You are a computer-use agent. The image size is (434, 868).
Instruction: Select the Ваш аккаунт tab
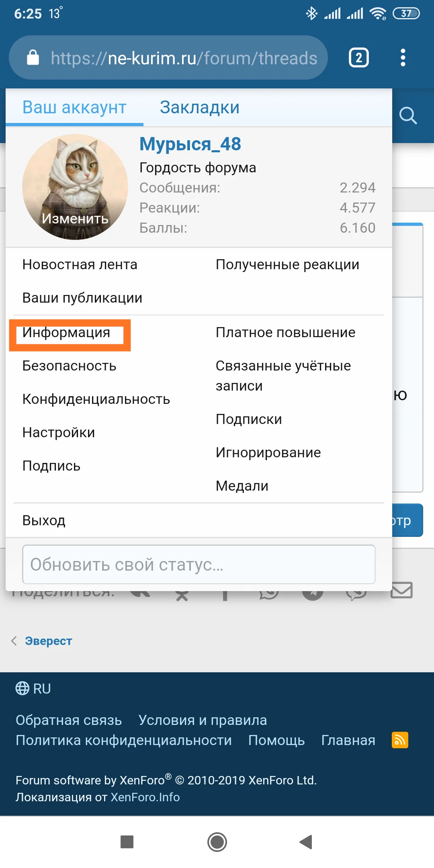(x=74, y=108)
